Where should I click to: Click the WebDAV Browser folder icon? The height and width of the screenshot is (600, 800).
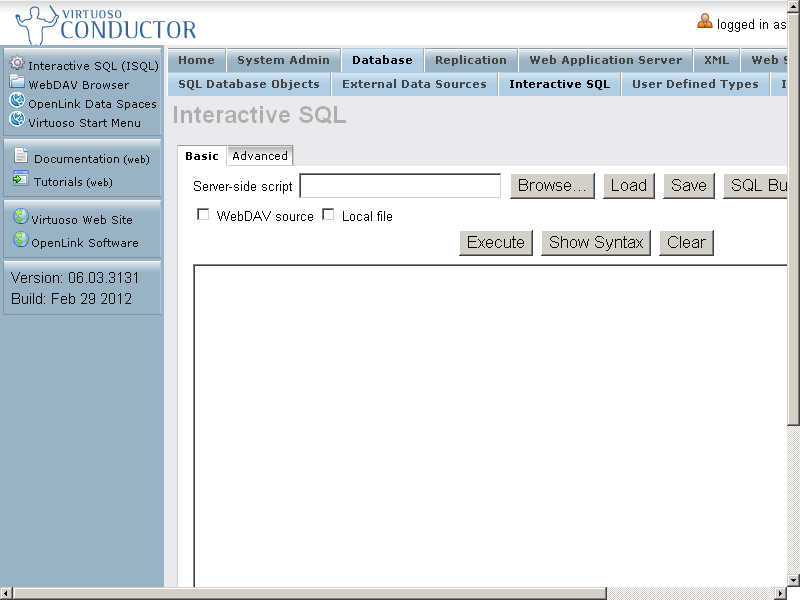(x=17, y=83)
